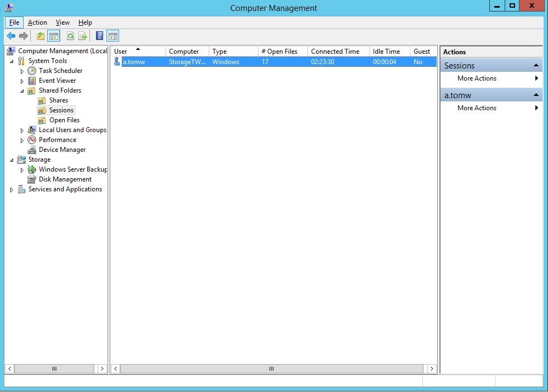Click the Forward navigation arrow
The height and width of the screenshot is (392, 548).
pos(22,36)
